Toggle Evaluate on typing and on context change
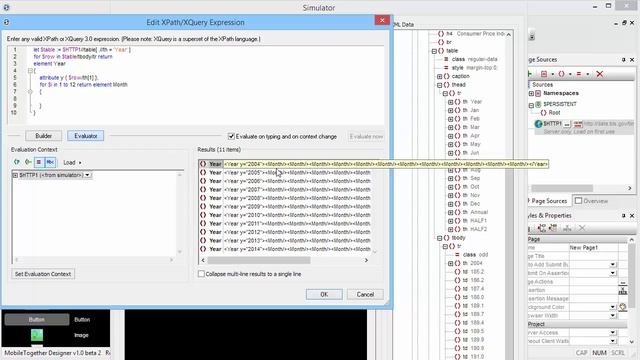The width and height of the screenshot is (640, 360). tap(231, 136)
